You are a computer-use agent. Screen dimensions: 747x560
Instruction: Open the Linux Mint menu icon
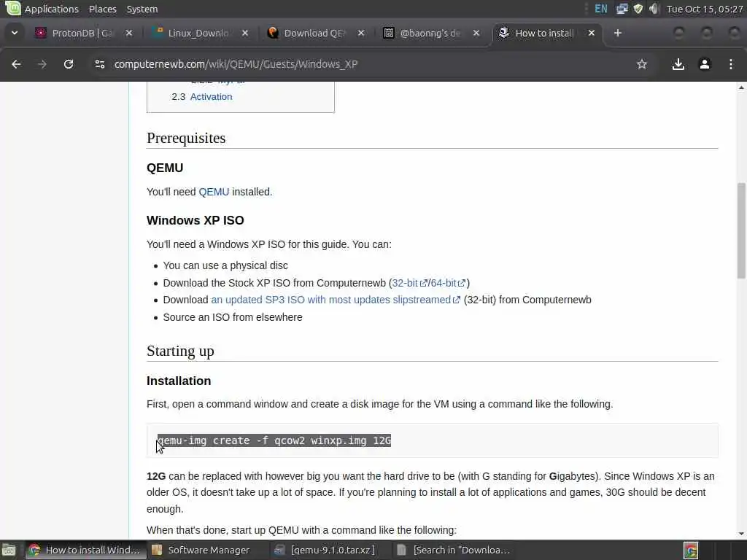coord(13,8)
